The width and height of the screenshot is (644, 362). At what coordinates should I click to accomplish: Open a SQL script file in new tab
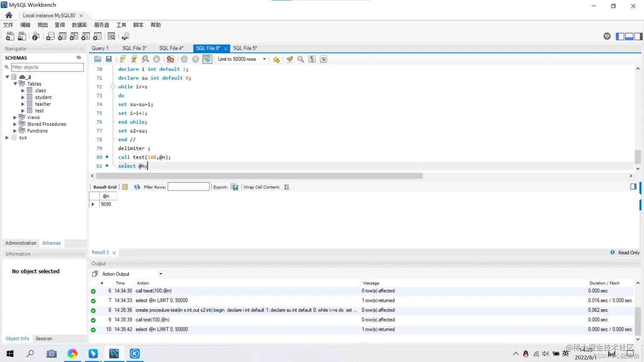22,37
